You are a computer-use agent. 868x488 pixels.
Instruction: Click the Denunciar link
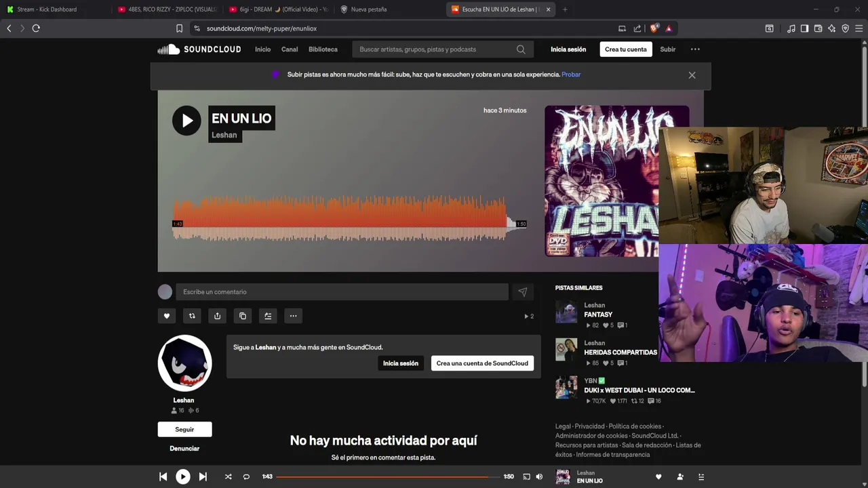(184, 449)
